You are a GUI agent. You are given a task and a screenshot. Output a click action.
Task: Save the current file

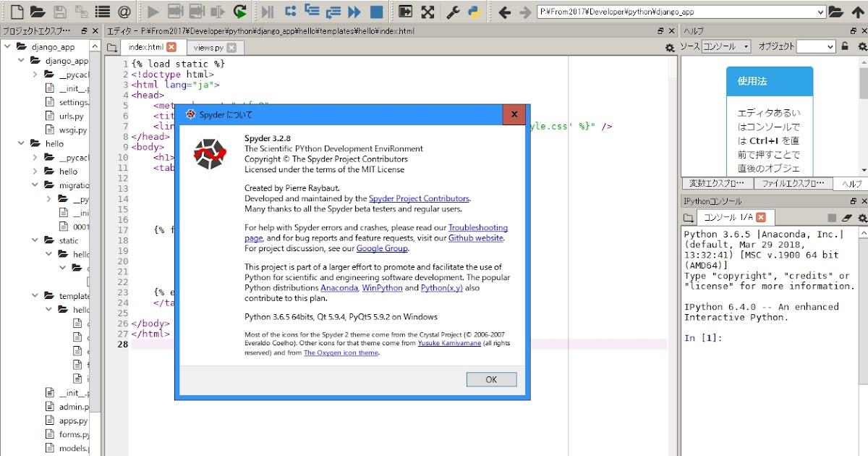(60, 12)
